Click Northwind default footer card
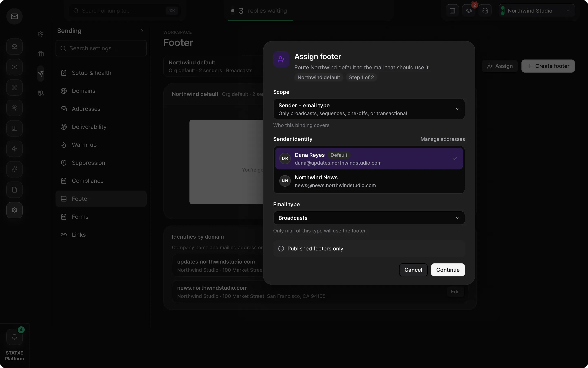588x368 pixels. (213, 66)
